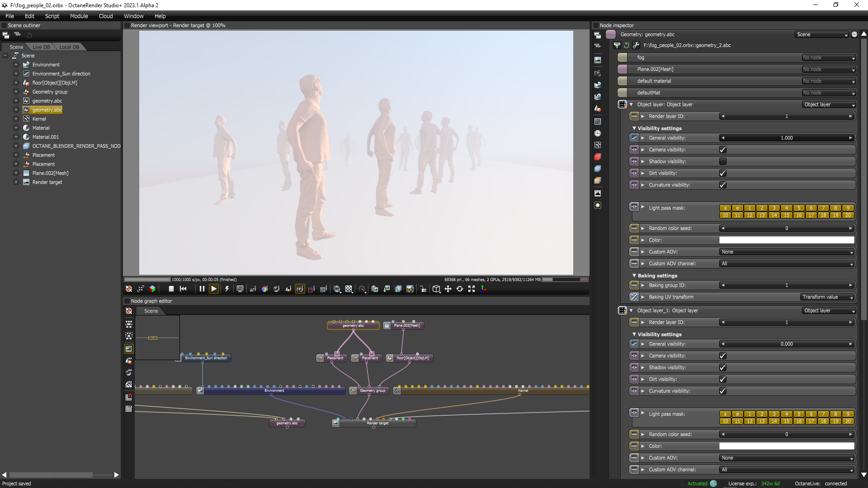Open the Script menu
The width and height of the screenshot is (868, 488).
point(52,16)
